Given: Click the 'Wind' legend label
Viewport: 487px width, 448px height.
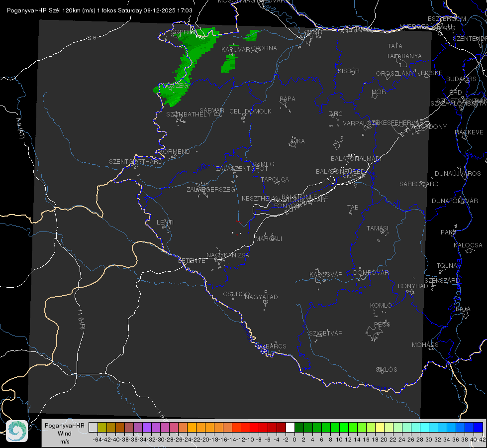Looking at the screenshot, I should tap(64, 434).
